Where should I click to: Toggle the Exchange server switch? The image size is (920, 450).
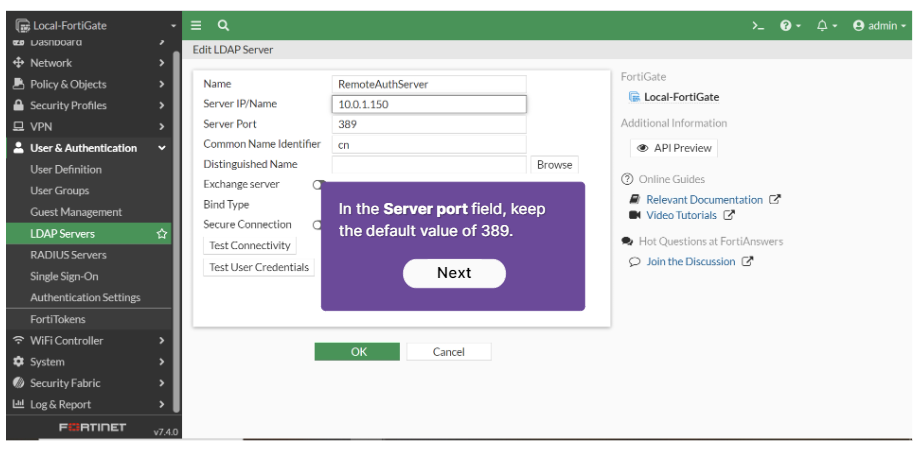319,184
